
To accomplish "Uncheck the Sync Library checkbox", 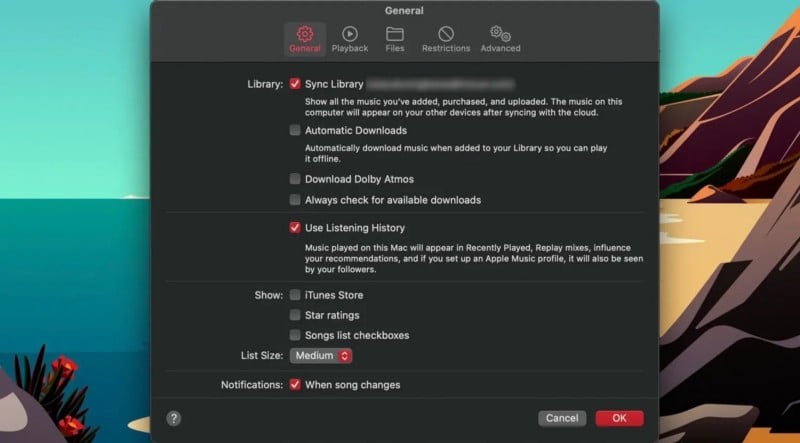I will pos(295,84).
